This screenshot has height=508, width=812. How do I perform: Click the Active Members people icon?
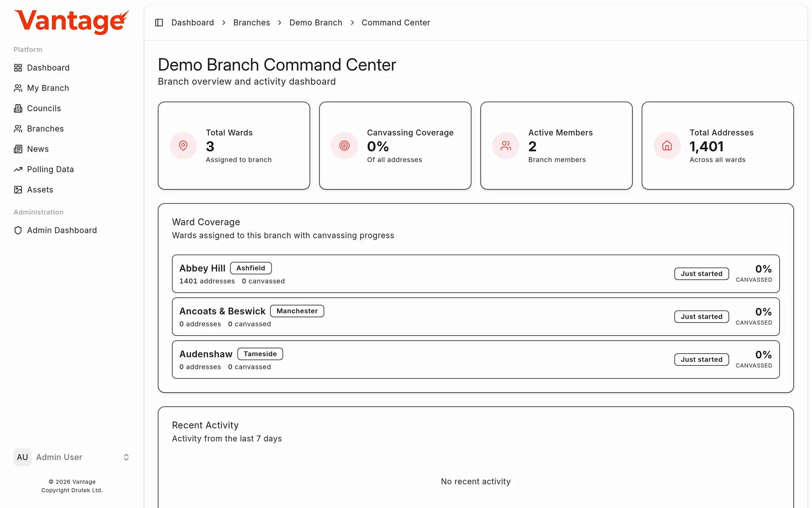click(506, 146)
